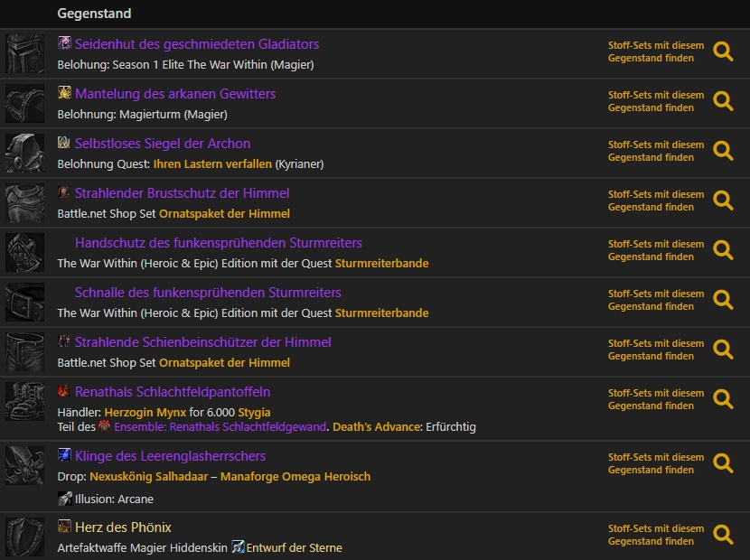Click the Selbstloses Siegel der Archon cloak thumbnail
Image resolution: width=750 pixels, height=560 pixels.
point(24,154)
